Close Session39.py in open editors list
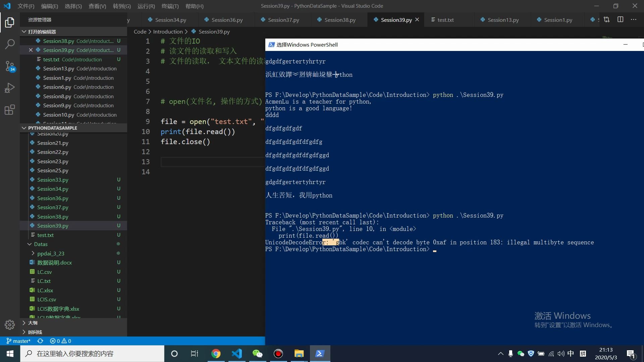 click(31, 50)
